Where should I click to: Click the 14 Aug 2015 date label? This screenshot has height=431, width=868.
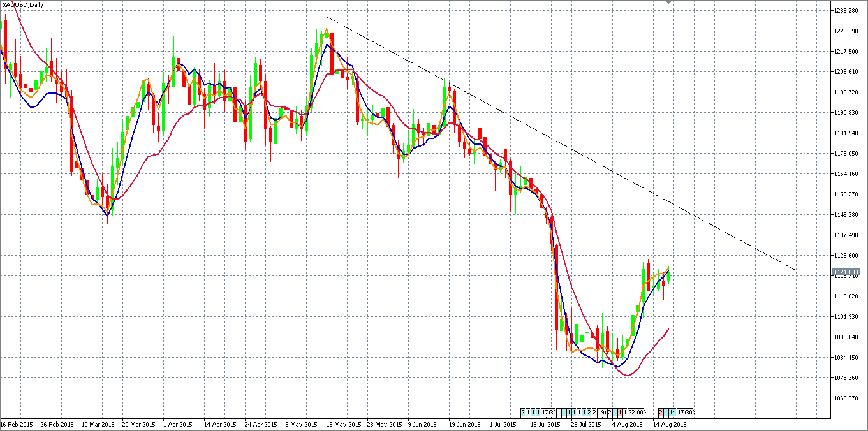tap(668, 424)
